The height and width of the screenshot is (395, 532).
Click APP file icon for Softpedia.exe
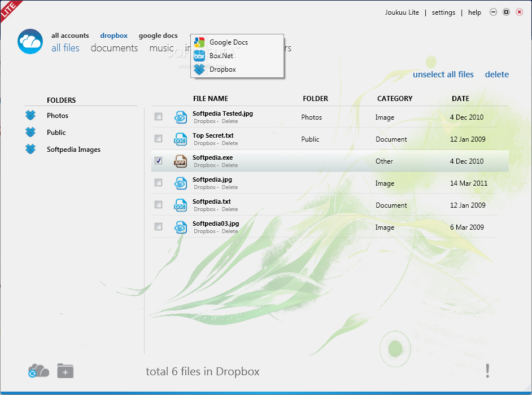click(180, 161)
